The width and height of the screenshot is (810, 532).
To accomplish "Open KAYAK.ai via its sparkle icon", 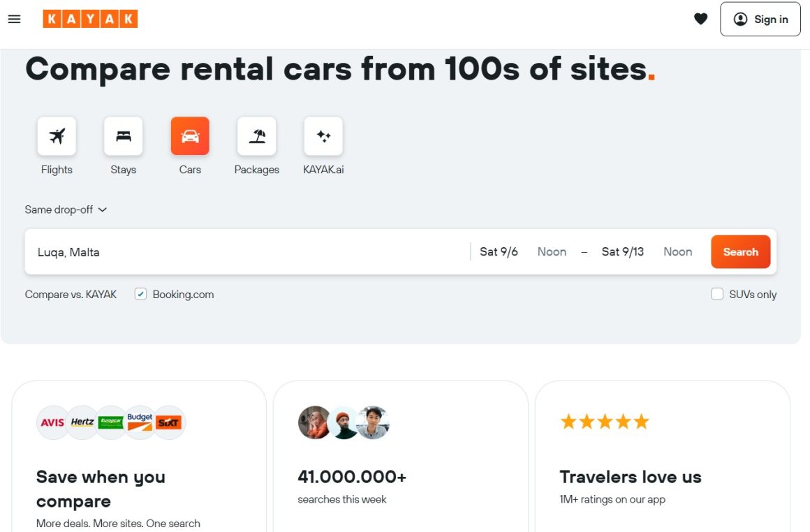I will [323, 135].
